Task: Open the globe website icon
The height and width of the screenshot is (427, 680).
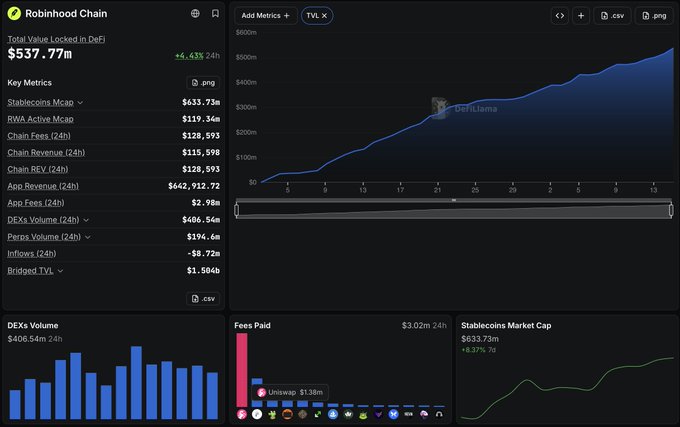Action: tap(196, 13)
